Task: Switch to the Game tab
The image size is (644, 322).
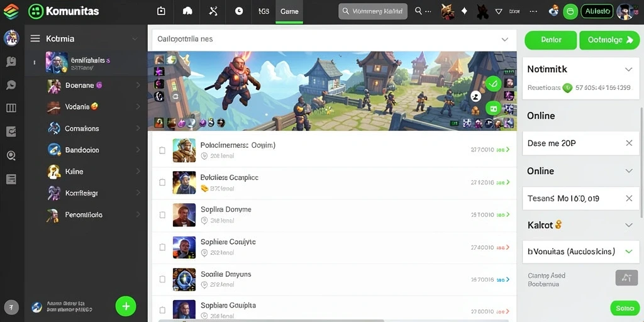Action: pyautogui.click(x=289, y=11)
